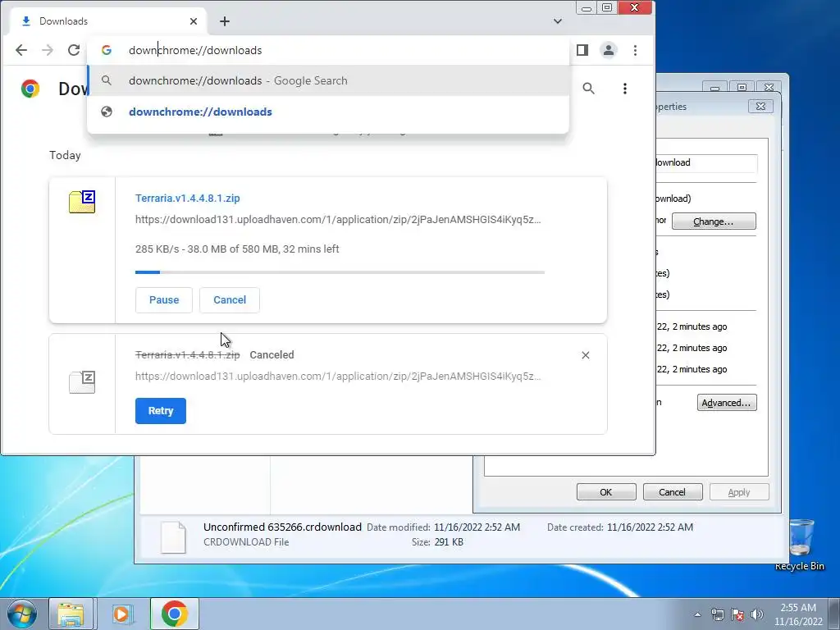Click the active download's uploadhaven URL
840x630 pixels.
coord(338,220)
